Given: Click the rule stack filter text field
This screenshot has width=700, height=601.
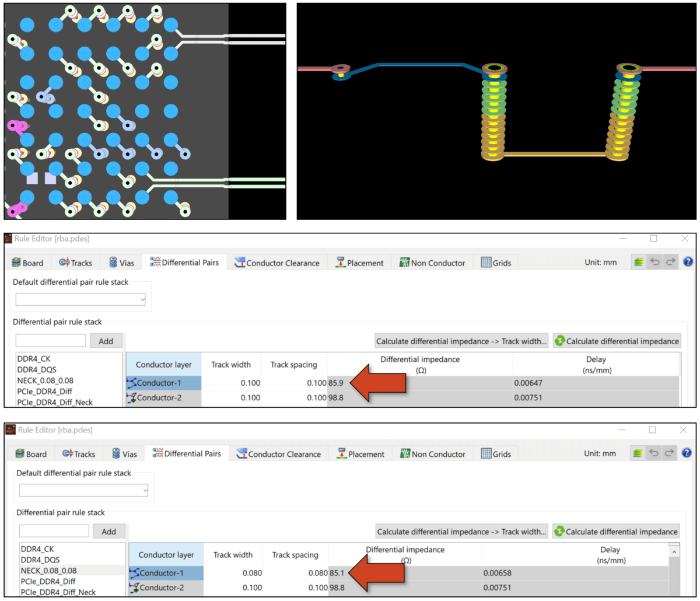Looking at the screenshot, I should [x=51, y=340].
